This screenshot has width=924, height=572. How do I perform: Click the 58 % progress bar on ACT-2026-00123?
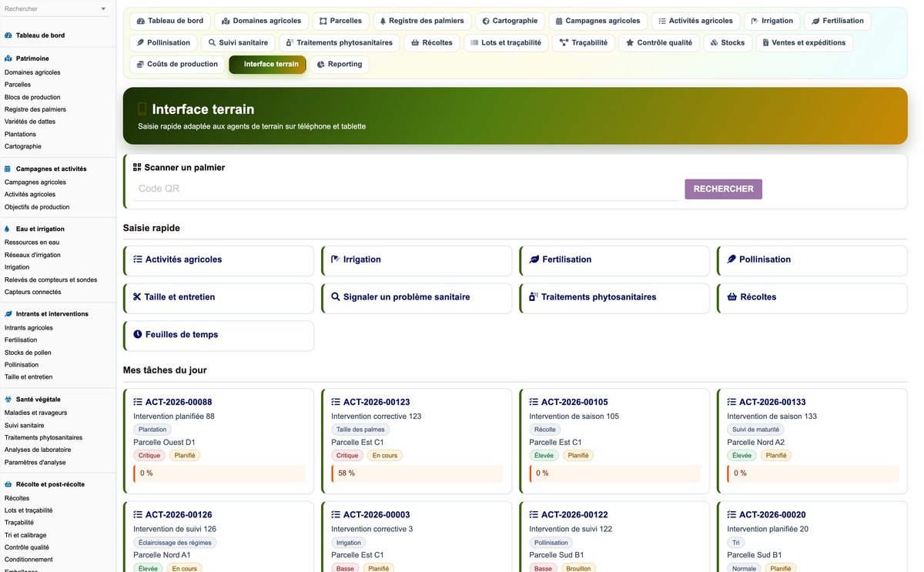pos(417,473)
